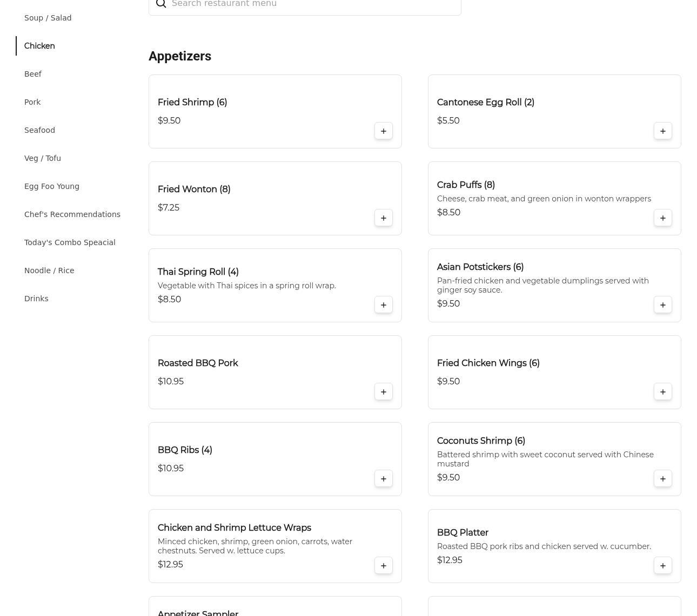The image size is (697, 616).
Task: Click the search magnifier icon
Action: click(x=161, y=4)
